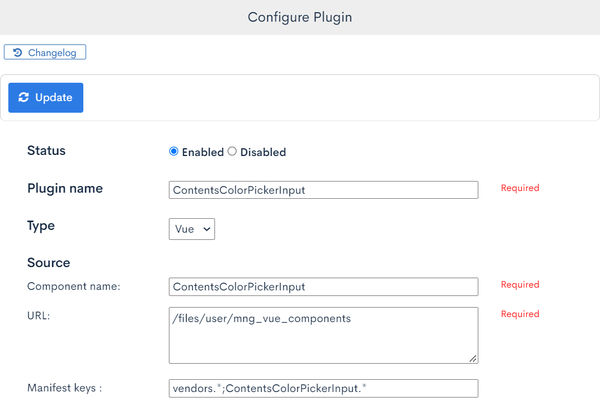Screen dimensions: 600x412
Task: Click the Manifest keys input field
Action: coord(323,388)
